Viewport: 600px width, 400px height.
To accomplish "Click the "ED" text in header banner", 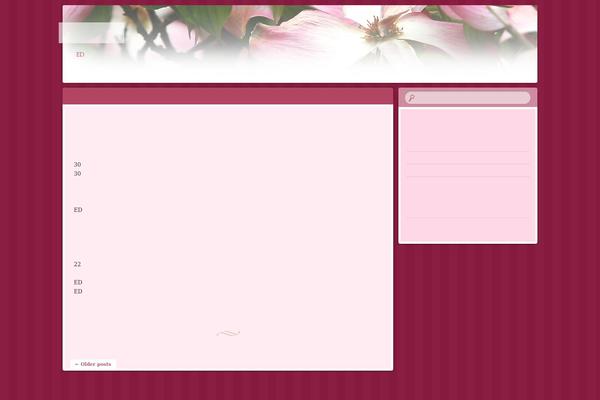I will [x=80, y=54].
